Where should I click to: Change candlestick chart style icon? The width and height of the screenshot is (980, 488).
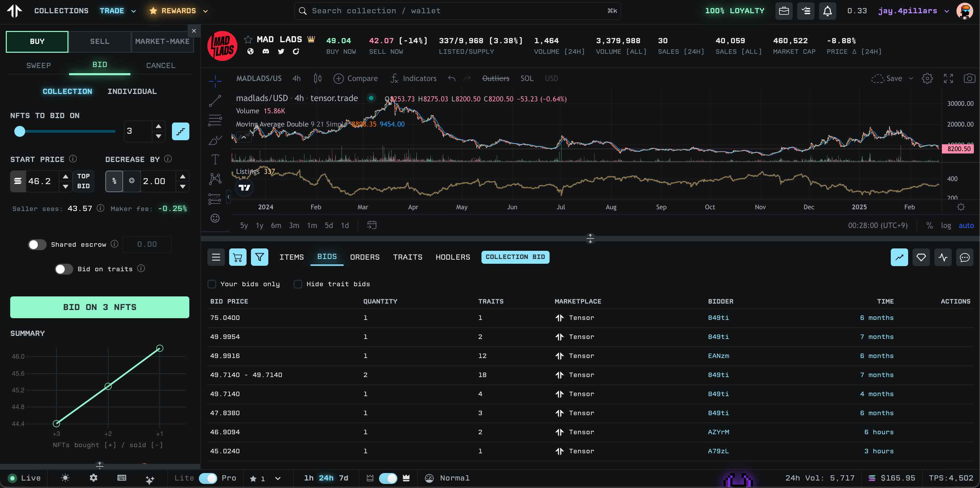pos(317,78)
